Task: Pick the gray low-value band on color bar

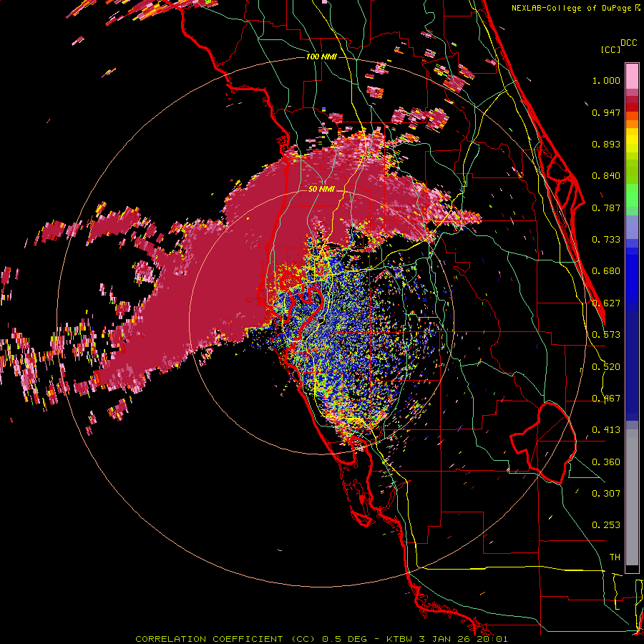Action: 632,497
